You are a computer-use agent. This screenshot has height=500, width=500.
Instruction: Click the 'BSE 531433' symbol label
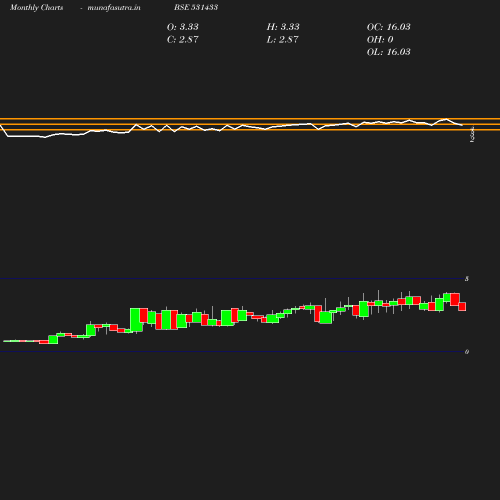tap(196, 7)
